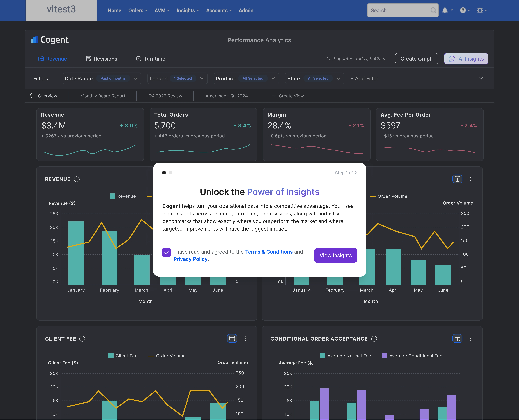519x420 pixels.
Task: Click the settings gear icon
Action: pyautogui.click(x=480, y=10)
